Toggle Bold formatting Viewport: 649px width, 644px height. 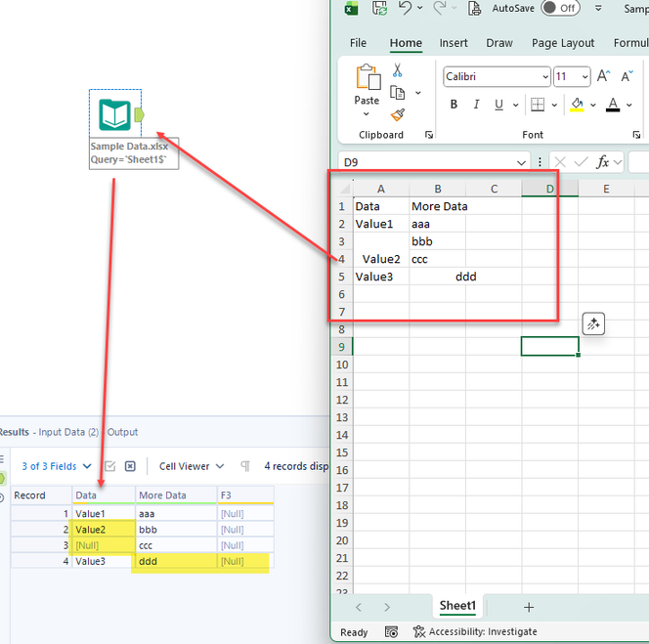[x=454, y=105]
